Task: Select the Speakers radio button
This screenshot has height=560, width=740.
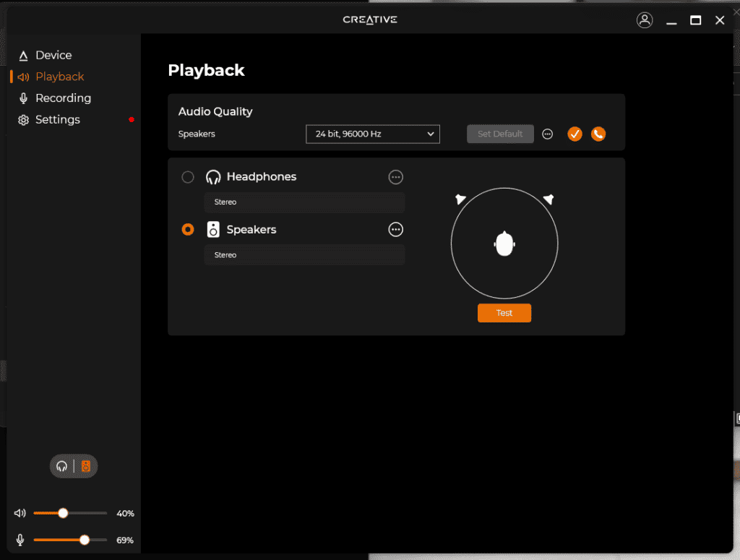Action: tap(188, 230)
